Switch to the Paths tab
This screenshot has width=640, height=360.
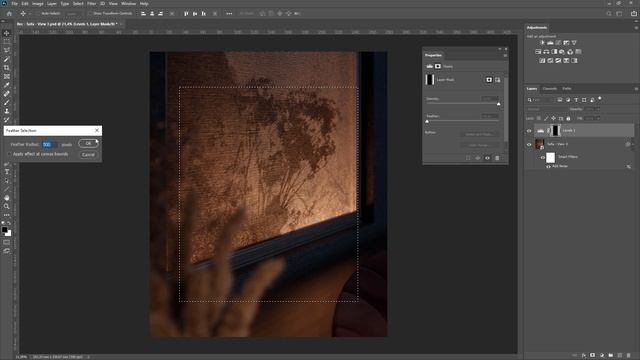[x=567, y=89]
